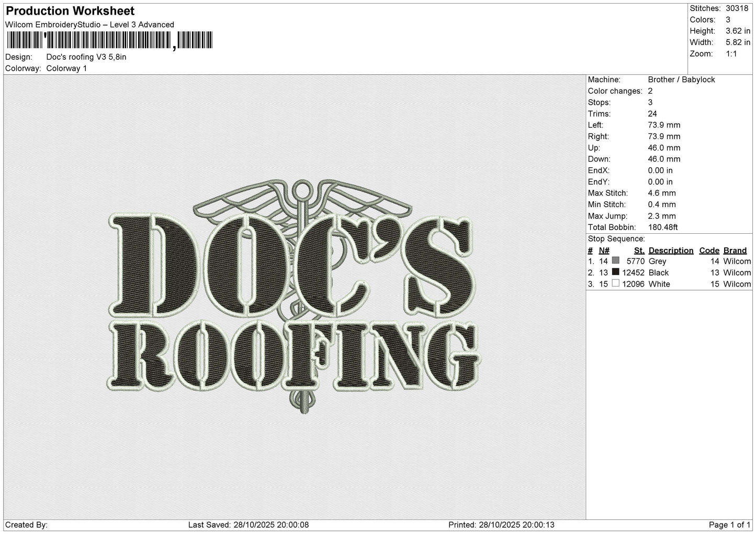Click the Grey thread color swatch
The height and width of the screenshot is (534, 756).
(616, 260)
